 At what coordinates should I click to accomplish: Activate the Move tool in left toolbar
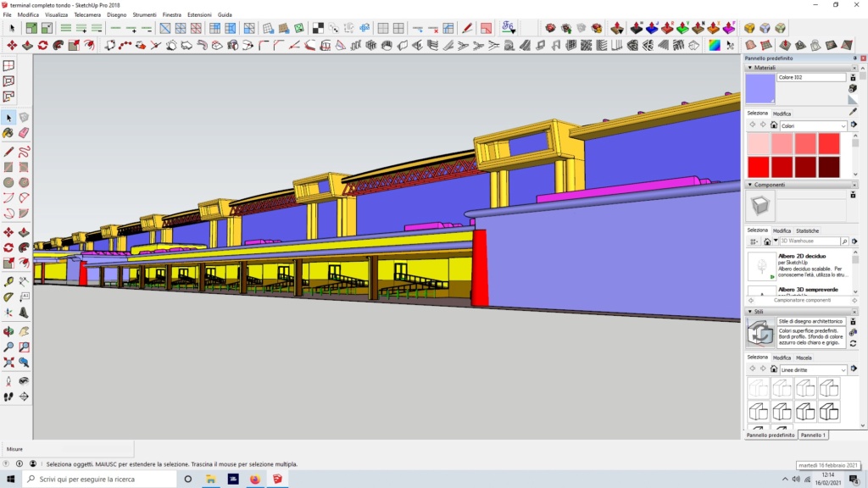click(x=8, y=232)
